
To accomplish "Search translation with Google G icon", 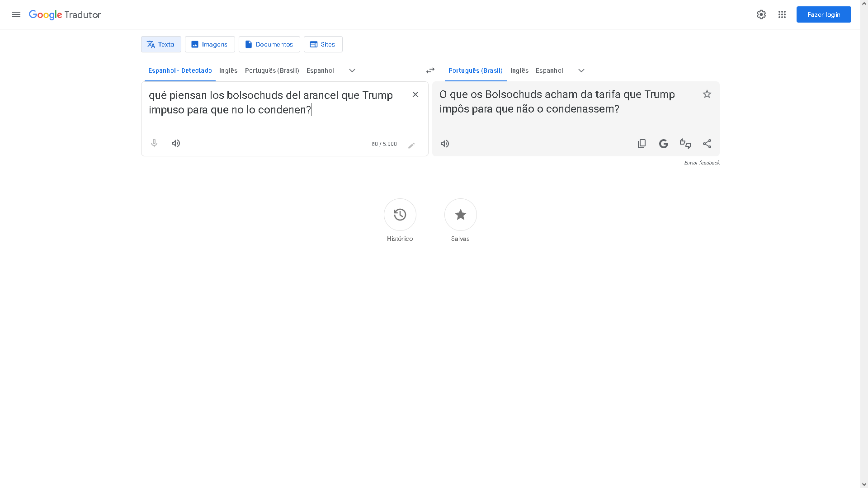I will coord(664,144).
